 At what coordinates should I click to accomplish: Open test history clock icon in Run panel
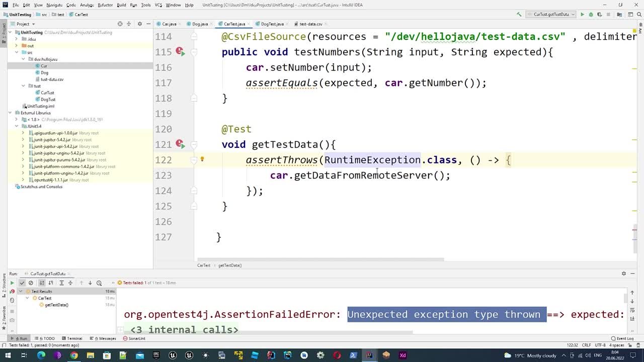point(99,283)
